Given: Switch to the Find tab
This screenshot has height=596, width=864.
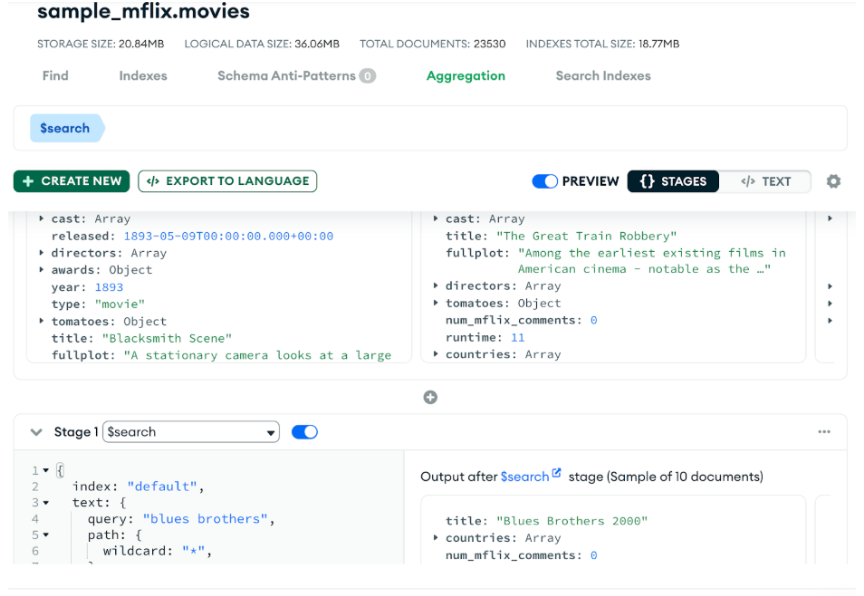Looking at the screenshot, I should click(x=55, y=75).
